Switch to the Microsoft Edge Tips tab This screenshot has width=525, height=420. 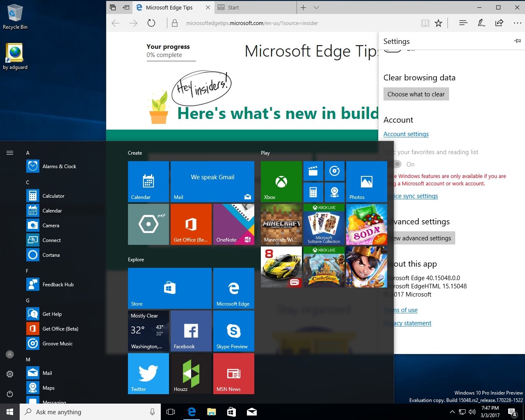(x=173, y=7)
